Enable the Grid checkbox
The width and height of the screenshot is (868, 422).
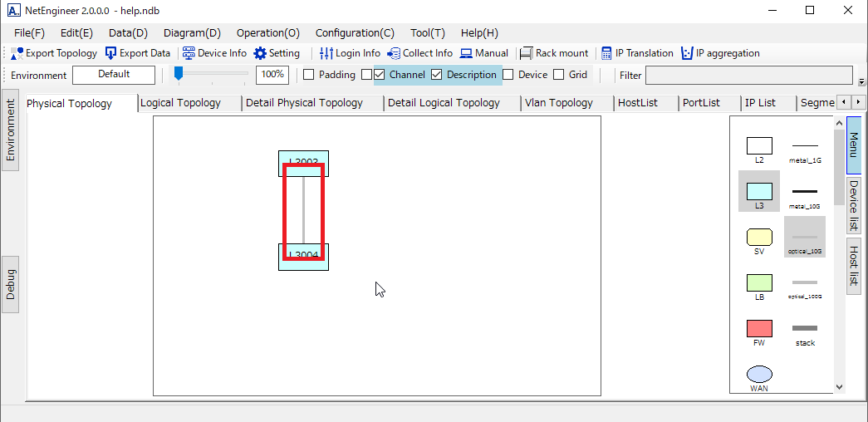(x=559, y=75)
